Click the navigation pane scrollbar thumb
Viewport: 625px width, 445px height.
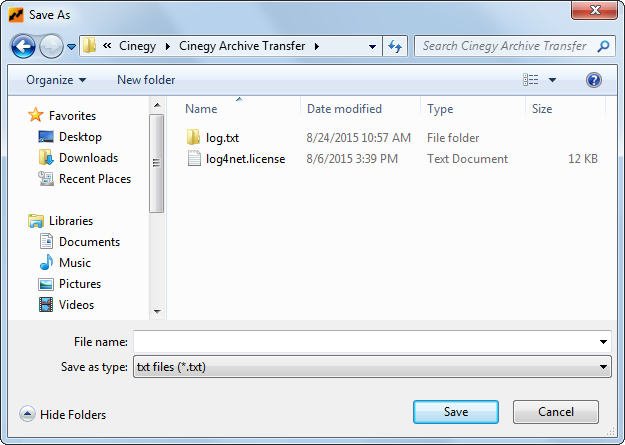point(156,163)
